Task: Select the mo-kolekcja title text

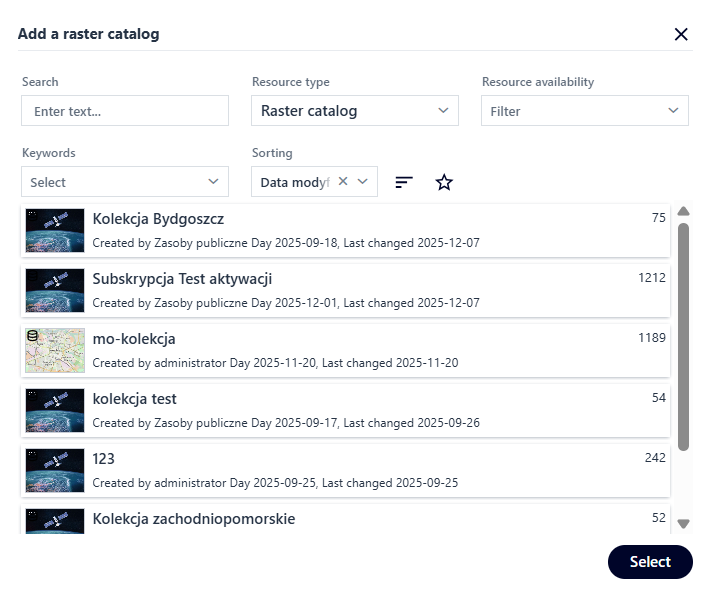Action: (134, 339)
